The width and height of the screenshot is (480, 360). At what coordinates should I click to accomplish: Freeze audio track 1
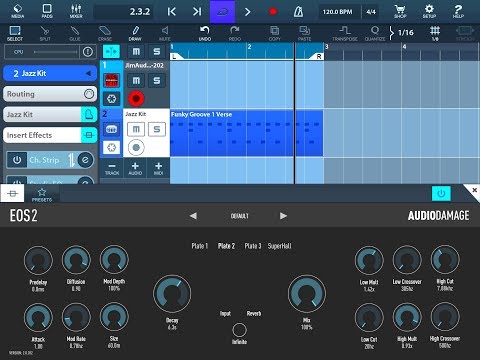[x=111, y=99]
